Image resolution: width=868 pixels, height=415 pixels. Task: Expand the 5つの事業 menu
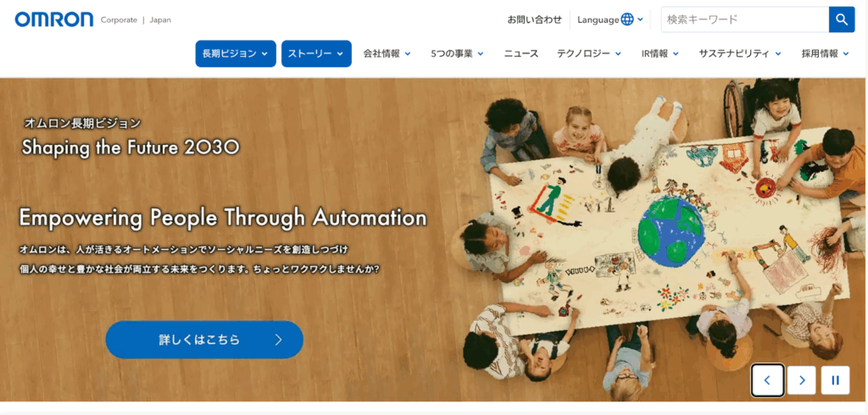click(457, 53)
